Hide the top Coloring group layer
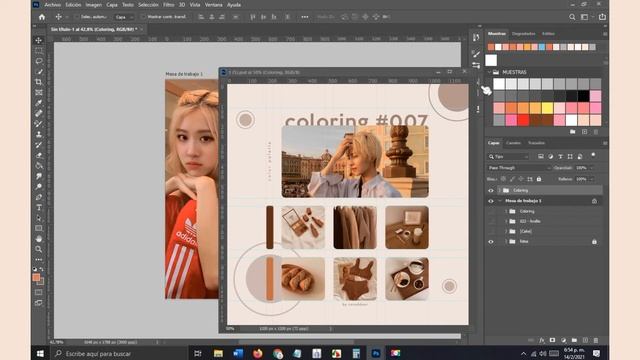This screenshot has height=360, width=640. tap(491, 191)
